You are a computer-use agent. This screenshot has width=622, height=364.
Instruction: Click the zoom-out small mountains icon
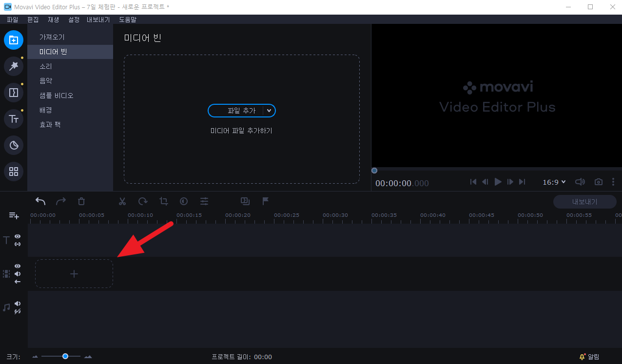(x=35, y=357)
